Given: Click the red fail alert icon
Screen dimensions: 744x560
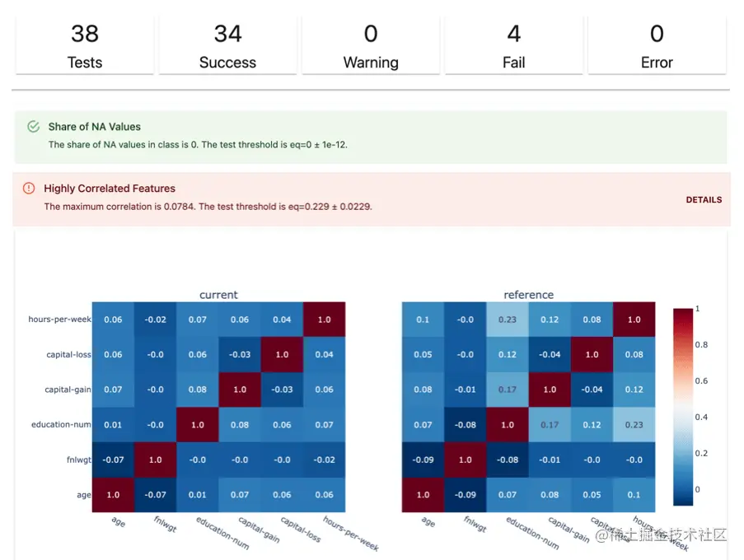Looking at the screenshot, I should coord(29,189).
